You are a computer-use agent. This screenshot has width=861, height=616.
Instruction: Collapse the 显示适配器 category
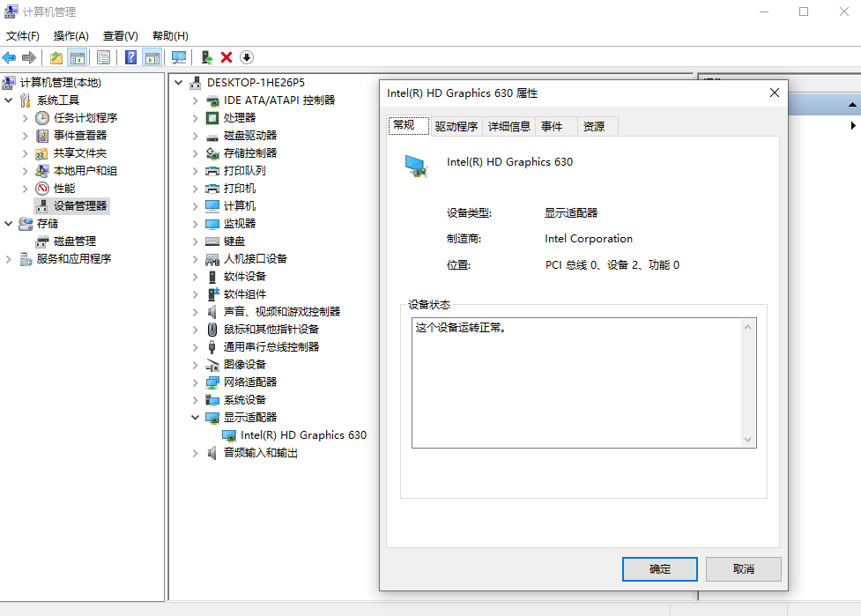196,418
